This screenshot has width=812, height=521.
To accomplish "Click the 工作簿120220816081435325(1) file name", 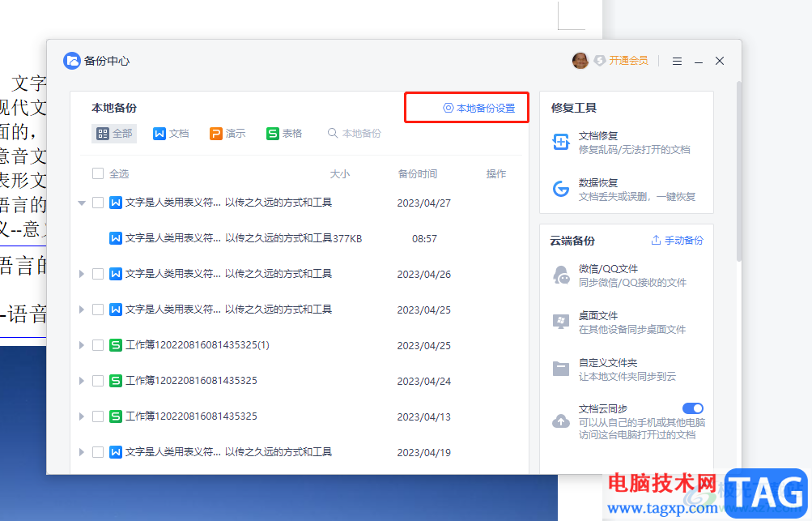I will click(x=198, y=345).
